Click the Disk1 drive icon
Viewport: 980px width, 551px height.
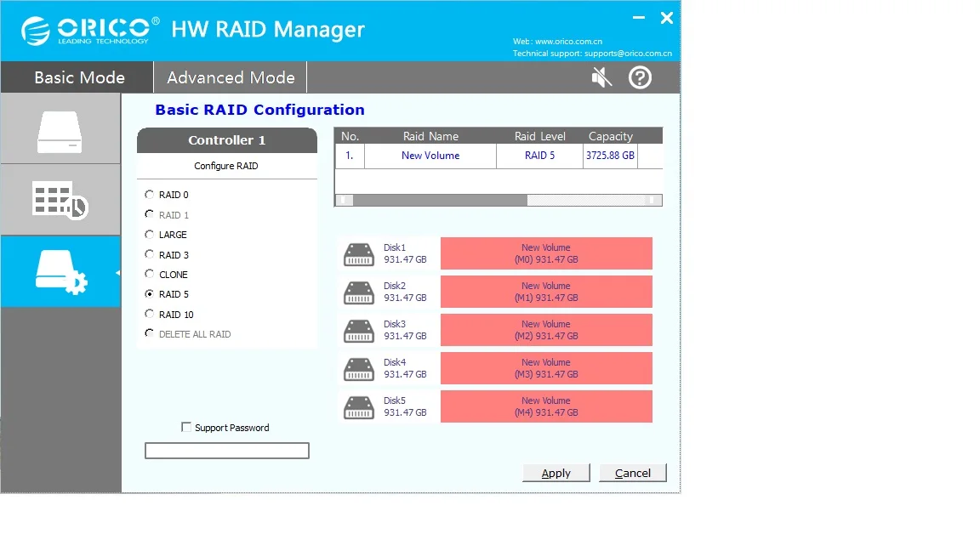[x=359, y=254]
